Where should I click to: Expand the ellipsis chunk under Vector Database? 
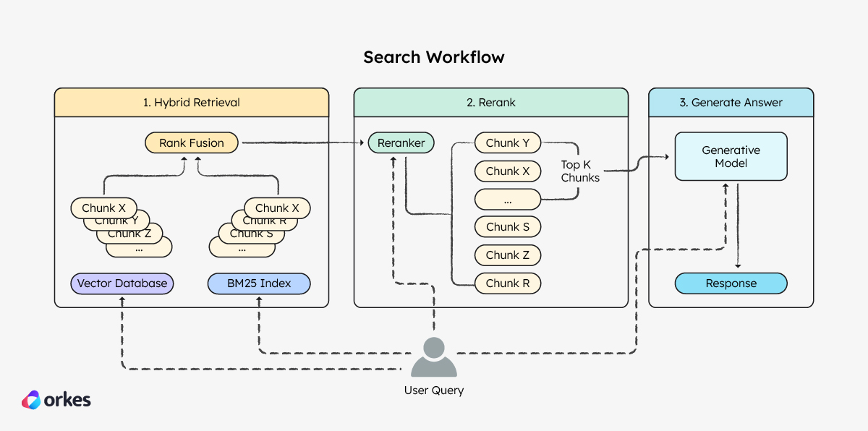[138, 247]
